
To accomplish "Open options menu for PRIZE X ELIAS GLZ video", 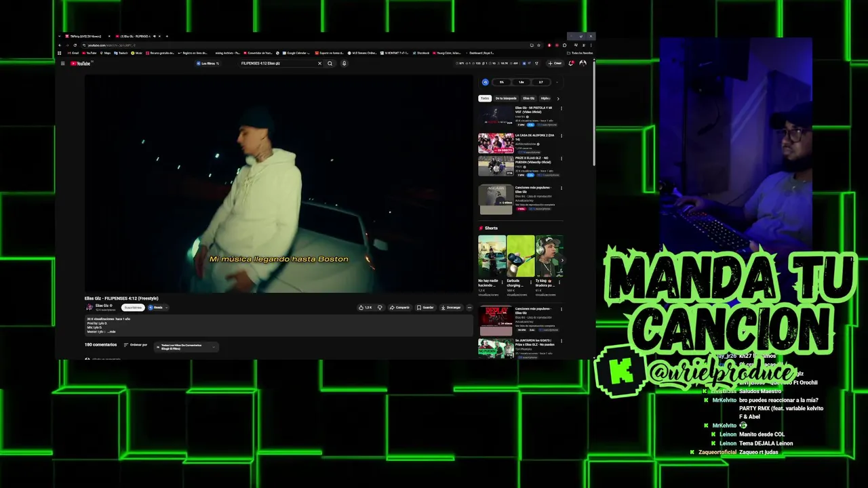I will 561,160.
